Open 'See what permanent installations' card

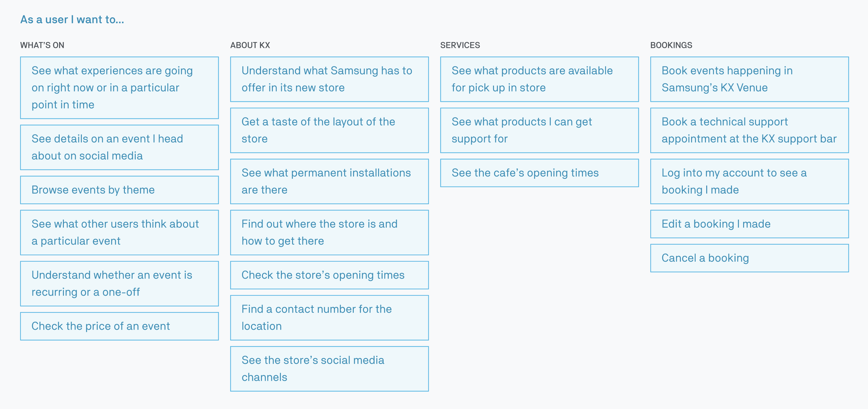329,182
